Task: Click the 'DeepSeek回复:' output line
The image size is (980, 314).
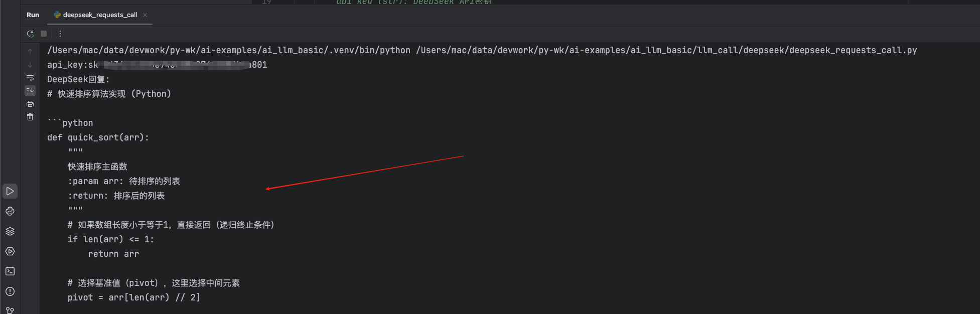Action: [78, 79]
